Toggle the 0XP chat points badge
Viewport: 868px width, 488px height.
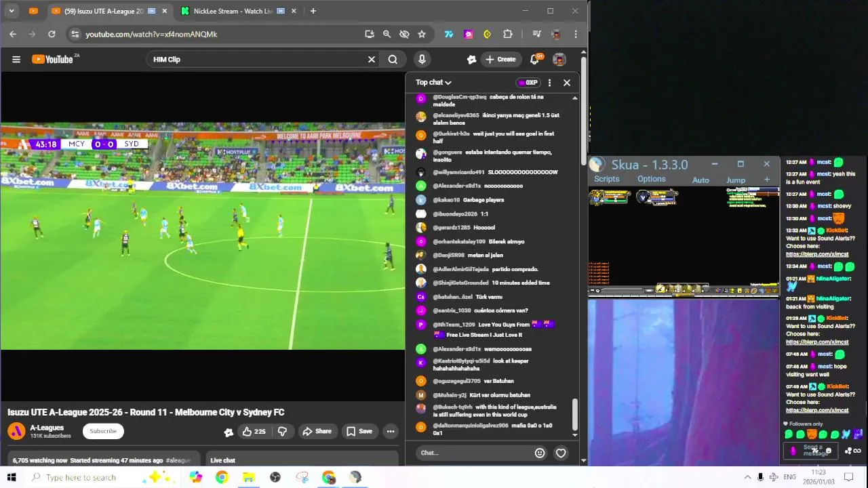click(528, 83)
